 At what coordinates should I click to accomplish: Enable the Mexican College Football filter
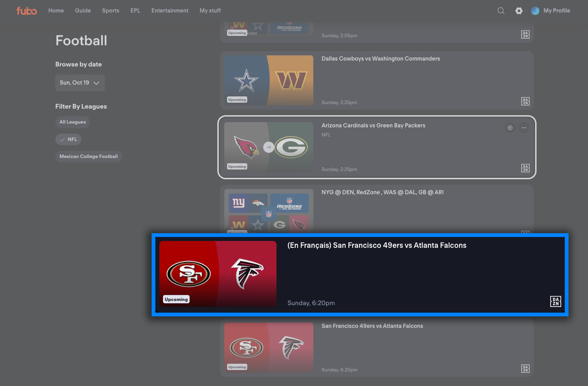coord(89,157)
